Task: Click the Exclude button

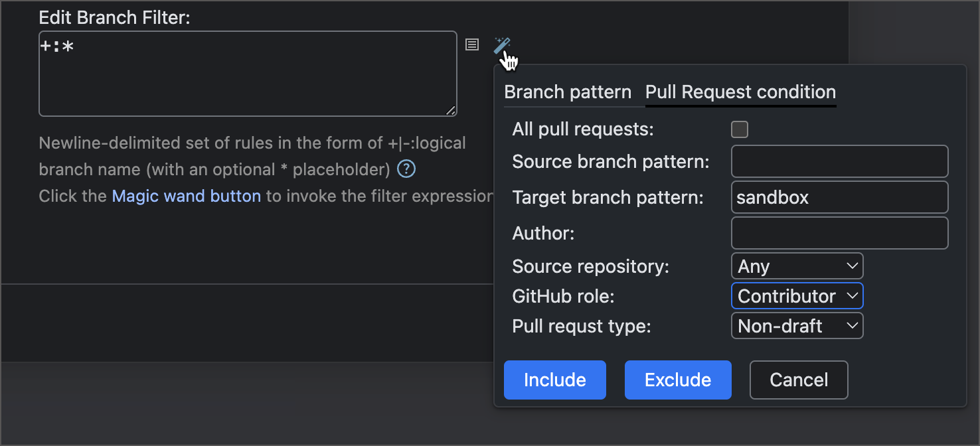Action: [677, 380]
